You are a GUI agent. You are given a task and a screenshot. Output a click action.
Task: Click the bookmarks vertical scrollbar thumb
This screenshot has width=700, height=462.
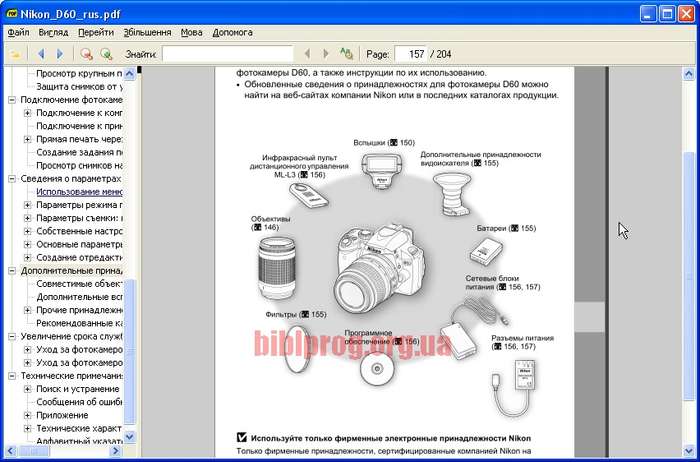pyautogui.click(x=129, y=352)
